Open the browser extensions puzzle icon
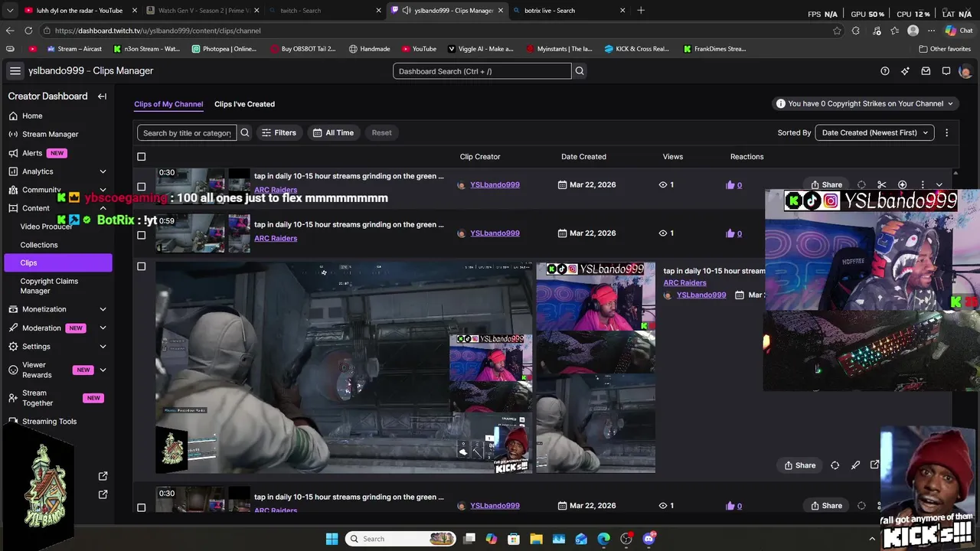This screenshot has width=980, height=551. pos(856,31)
